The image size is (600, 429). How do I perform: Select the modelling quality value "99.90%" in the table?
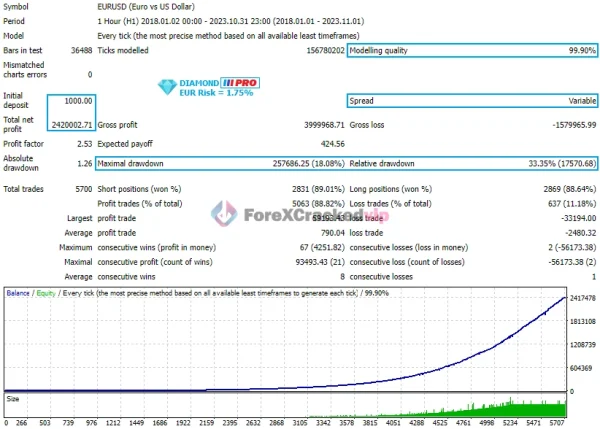pos(582,51)
